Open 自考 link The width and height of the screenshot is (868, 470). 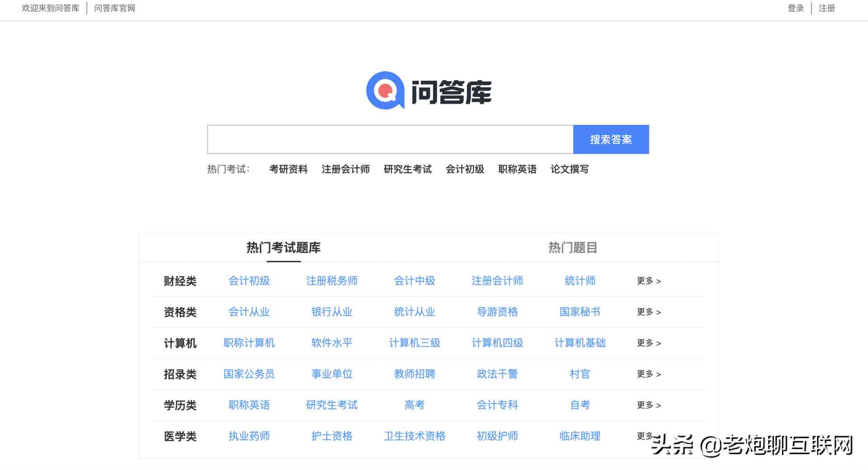(x=580, y=405)
